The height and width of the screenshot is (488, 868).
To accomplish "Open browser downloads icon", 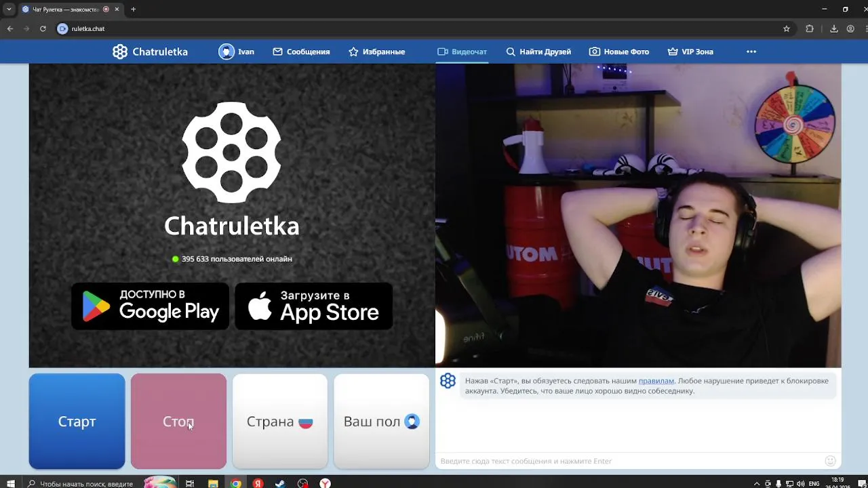I will click(x=834, y=28).
